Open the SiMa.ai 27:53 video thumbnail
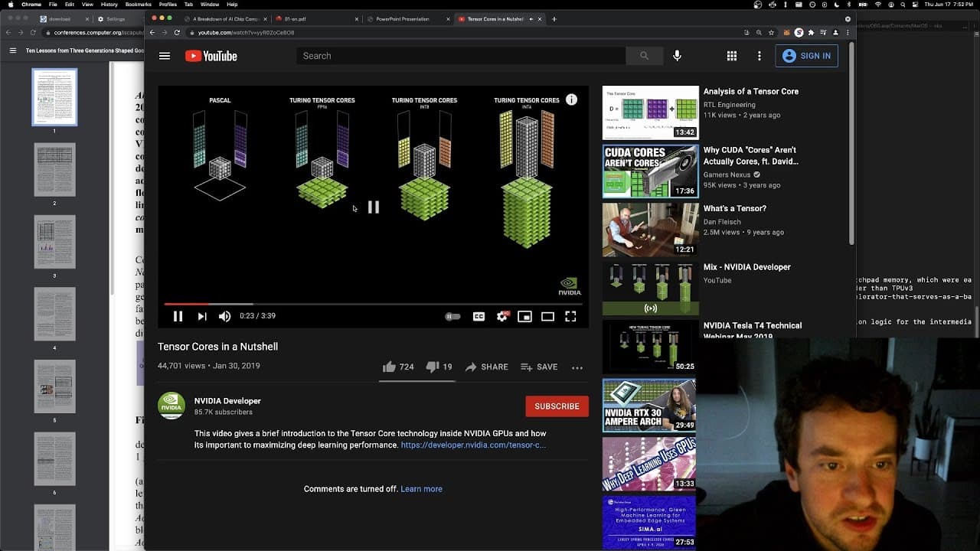This screenshot has width=980, height=551. tap(650, 523)
